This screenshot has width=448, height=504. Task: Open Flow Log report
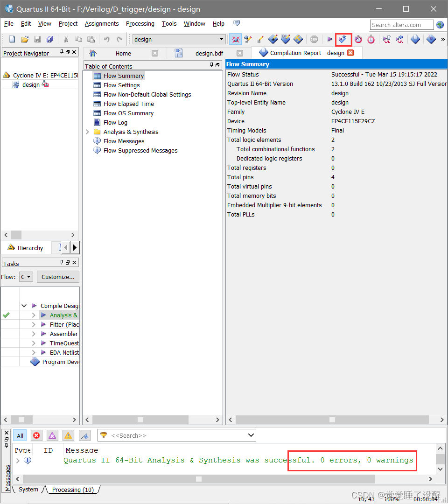pos(115,122)
